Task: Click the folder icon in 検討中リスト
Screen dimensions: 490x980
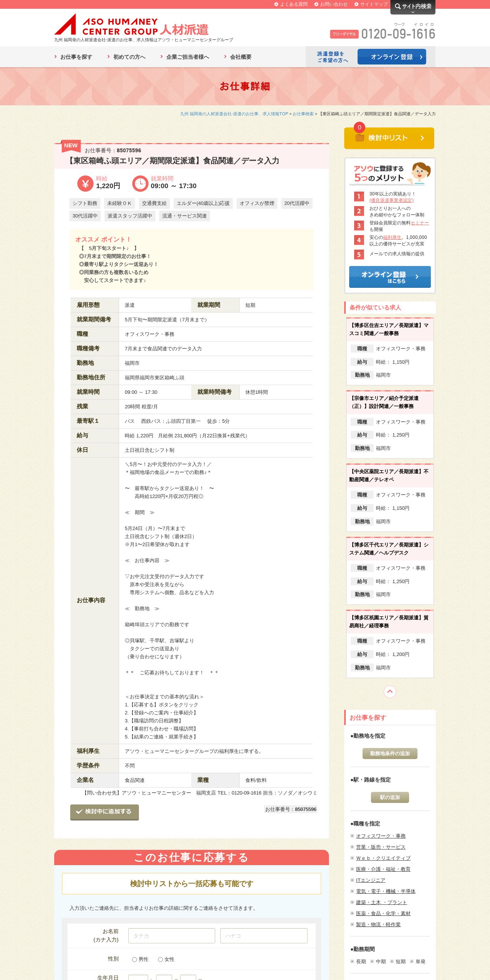Action: 359,138
